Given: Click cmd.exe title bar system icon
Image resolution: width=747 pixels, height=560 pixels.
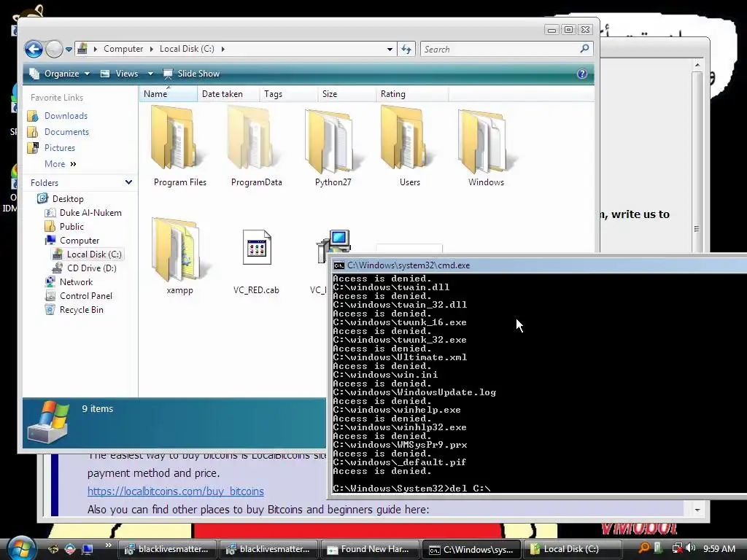Looking at the screenshot, I should pyautogui.click(x=338, y=265).
